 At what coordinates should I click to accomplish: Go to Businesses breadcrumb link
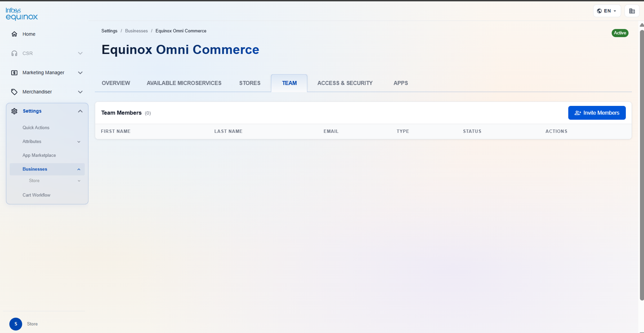point(136,31)
